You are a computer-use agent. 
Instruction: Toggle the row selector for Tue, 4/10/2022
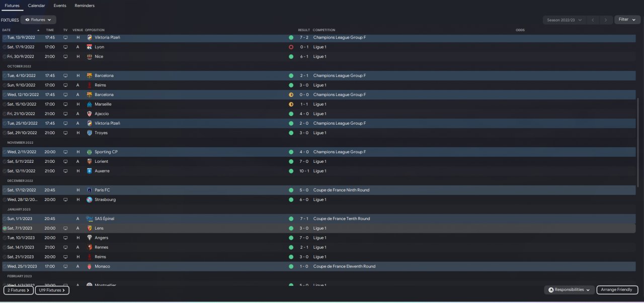click(x=5, y=75)
